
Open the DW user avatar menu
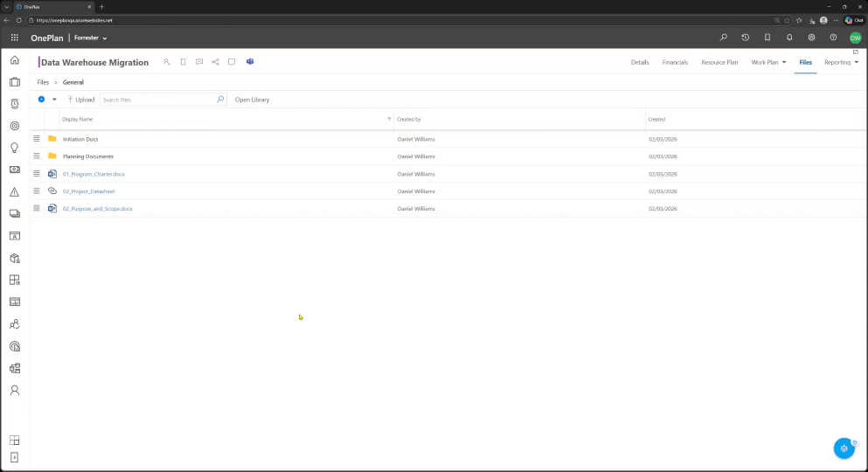tap(855, 38)
